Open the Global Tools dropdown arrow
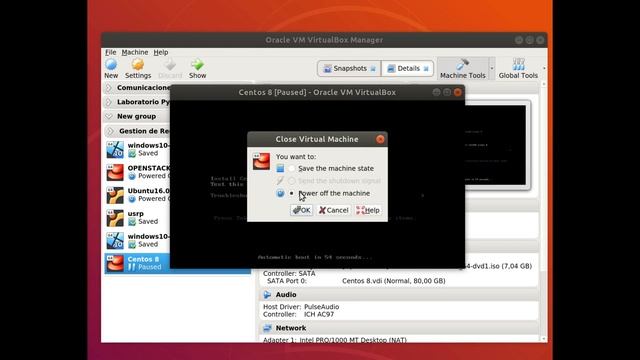This screenshot has height=360, width=640. [544, 69]
